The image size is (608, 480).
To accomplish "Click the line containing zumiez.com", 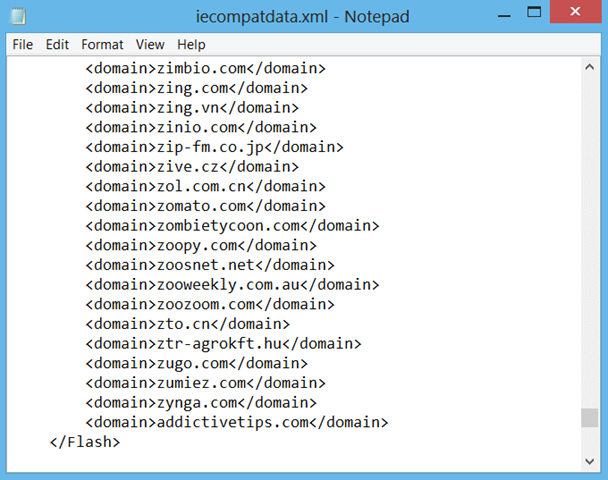I will tap(206, 383).
